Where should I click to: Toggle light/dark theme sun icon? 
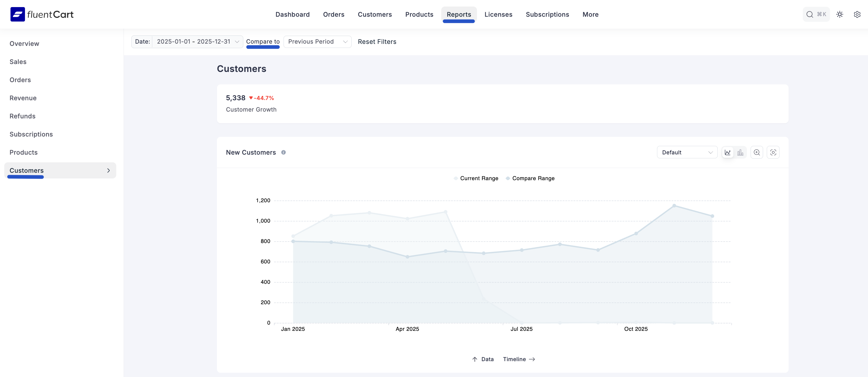coord(840,14)
